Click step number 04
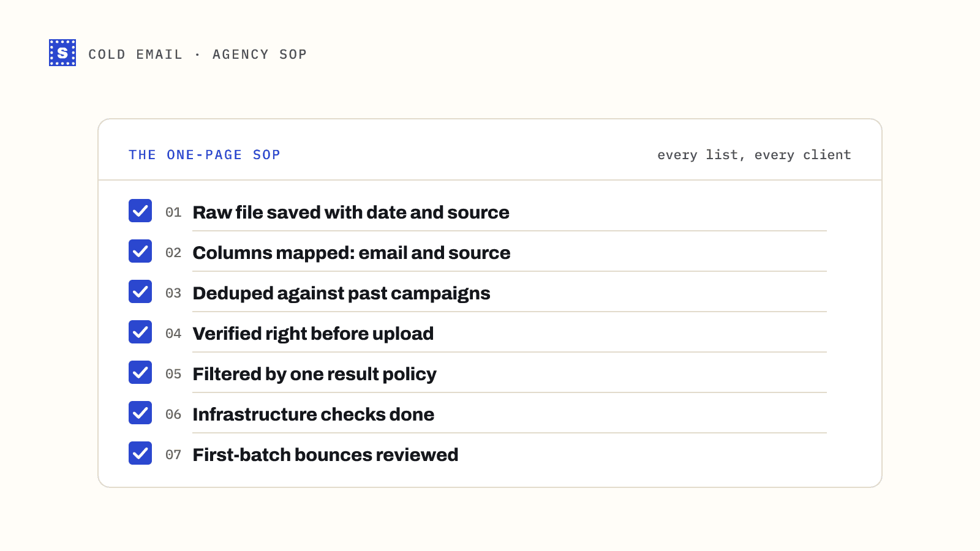The width and height of the screenshot is (980, 551). [173, 334]
